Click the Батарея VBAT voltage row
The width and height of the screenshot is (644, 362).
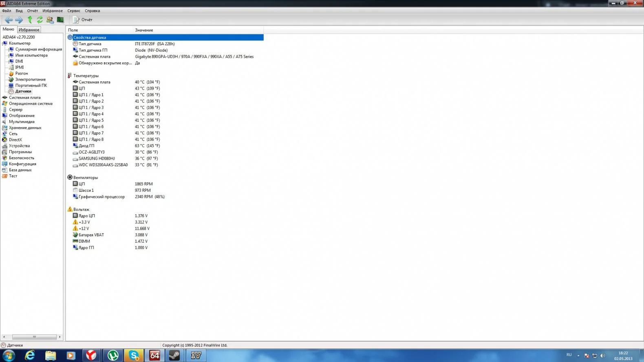click(x=165, y=235)
